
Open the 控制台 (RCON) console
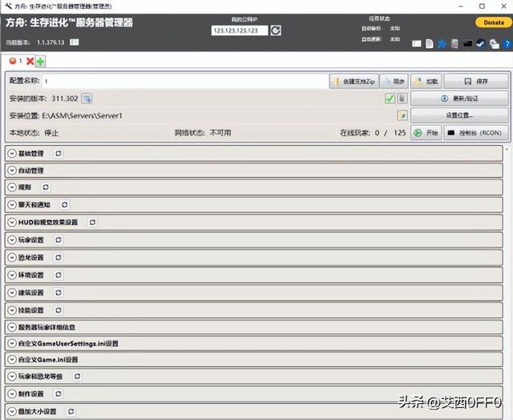[476, 133]
